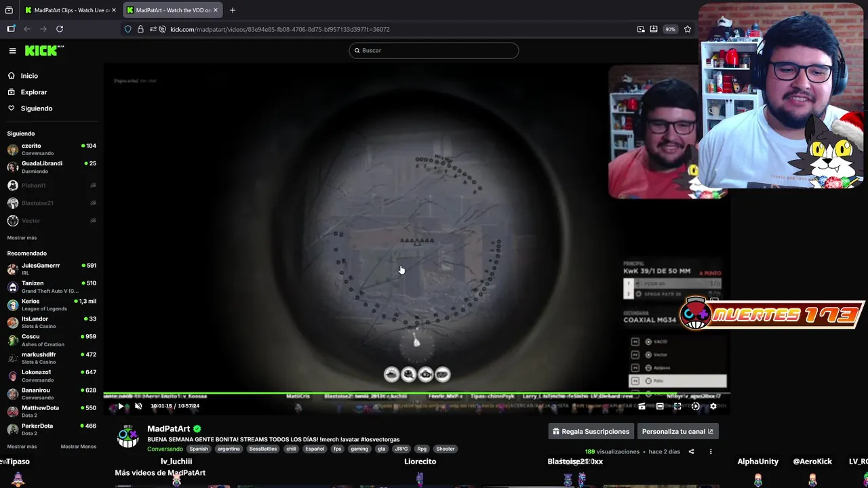Screen dimensions: 868x488
Task: Open video player settings gear
Action: pos(713,406)
